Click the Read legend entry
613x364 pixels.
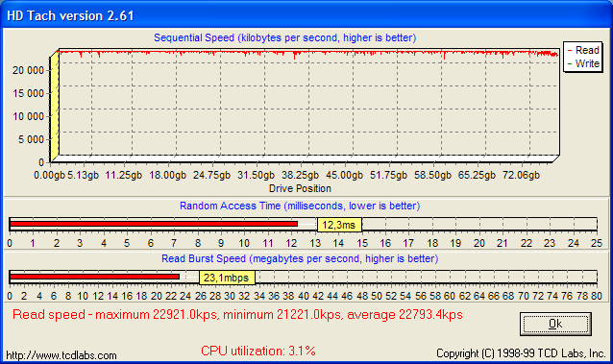583,51
